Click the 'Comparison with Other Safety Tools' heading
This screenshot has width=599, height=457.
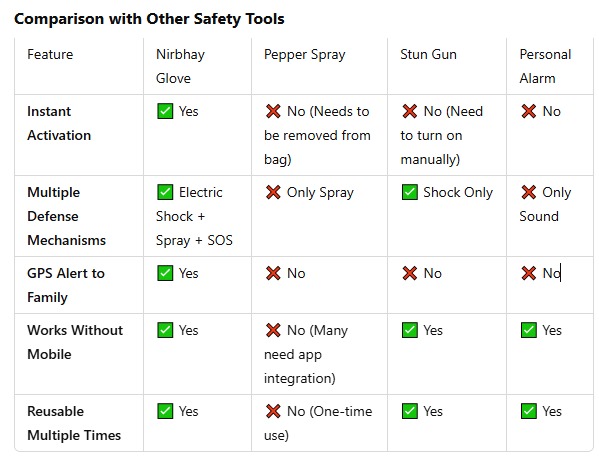[x=149, y=19]
